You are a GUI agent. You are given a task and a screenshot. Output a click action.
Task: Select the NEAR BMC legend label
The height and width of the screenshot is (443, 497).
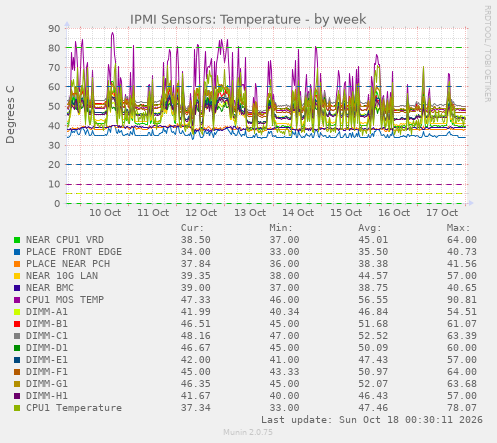pyautogui.click(x=50, y=288)
